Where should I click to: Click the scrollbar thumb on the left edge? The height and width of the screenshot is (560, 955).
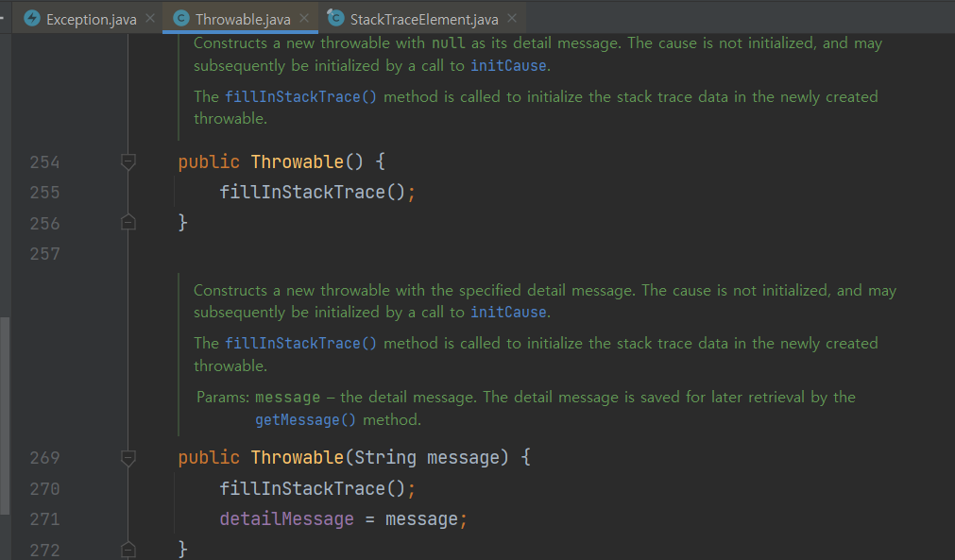pyautogui.click(x=5, y=416)
